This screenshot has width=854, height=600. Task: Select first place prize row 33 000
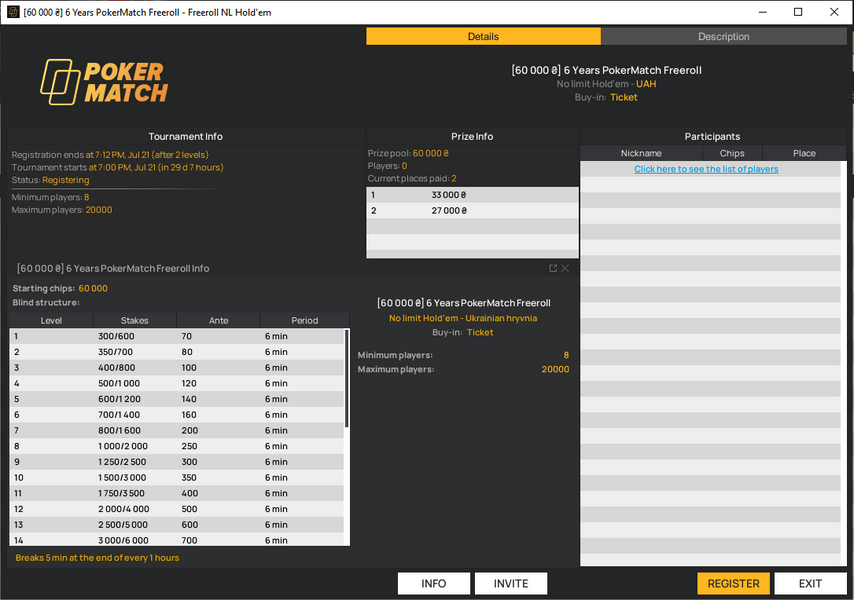[x=472, y=195]
